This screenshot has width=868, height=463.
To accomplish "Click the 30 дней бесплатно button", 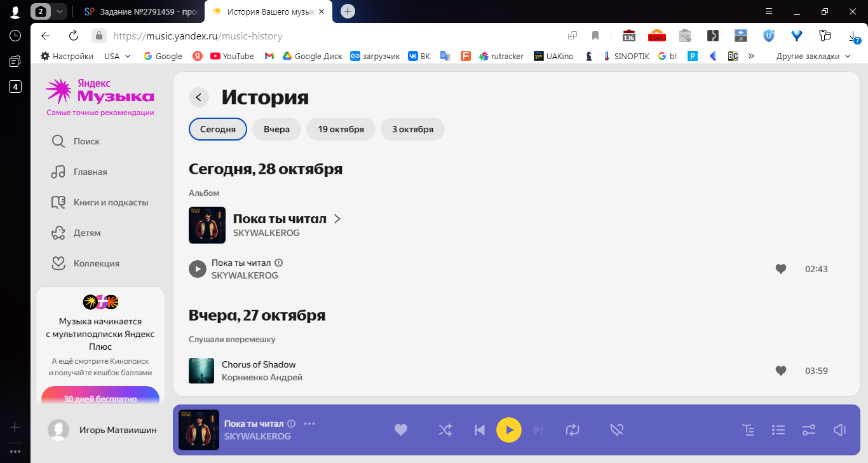I will click(x=100, y=397).
